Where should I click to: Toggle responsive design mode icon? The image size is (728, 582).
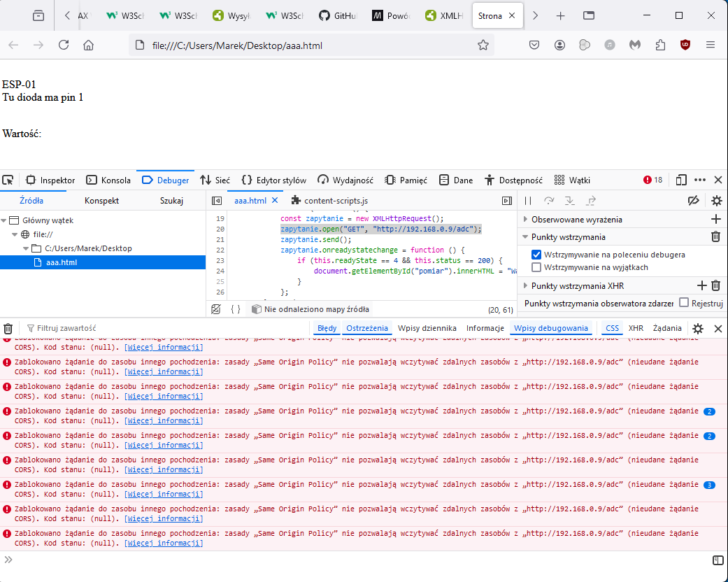point(681,180)
